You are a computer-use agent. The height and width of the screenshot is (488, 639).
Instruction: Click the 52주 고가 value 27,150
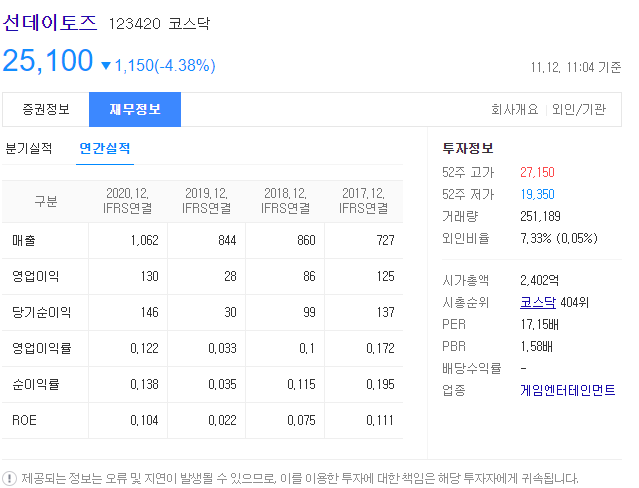(x=537, y=172)
